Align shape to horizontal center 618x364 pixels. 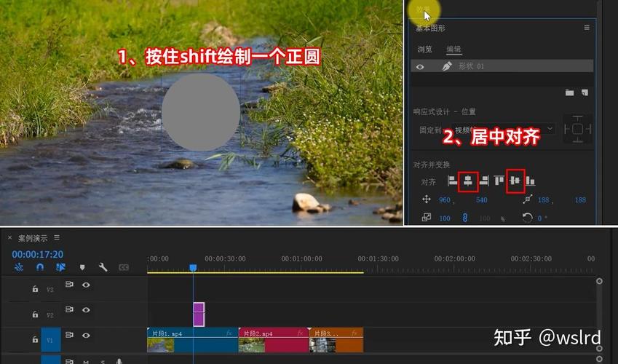coord(468,181)
